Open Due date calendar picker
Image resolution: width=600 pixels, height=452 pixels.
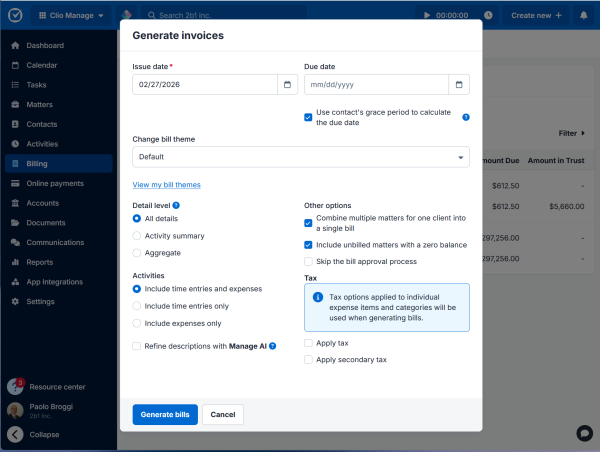coord(459,85)
